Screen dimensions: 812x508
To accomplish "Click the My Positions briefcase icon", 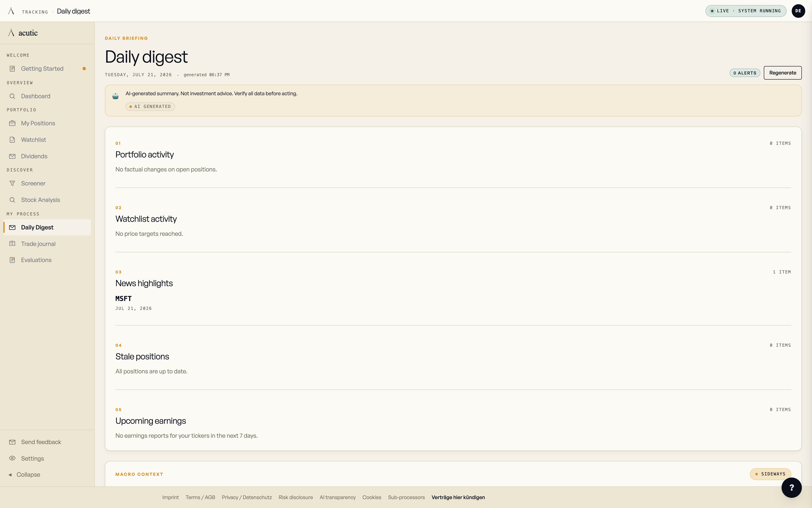I will coord(12,123).
